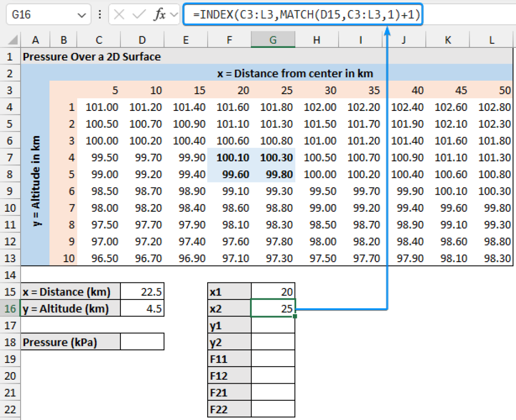516x420 pixels.
Task: Open the Name Box dropdown
Action: tap(82, 15)
